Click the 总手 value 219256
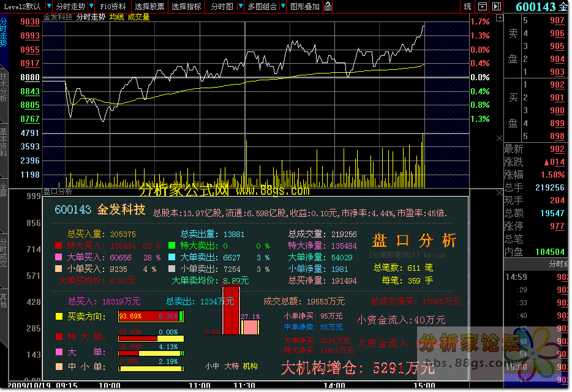The width and height of the screenshot is (572, 392). point(550,187)
